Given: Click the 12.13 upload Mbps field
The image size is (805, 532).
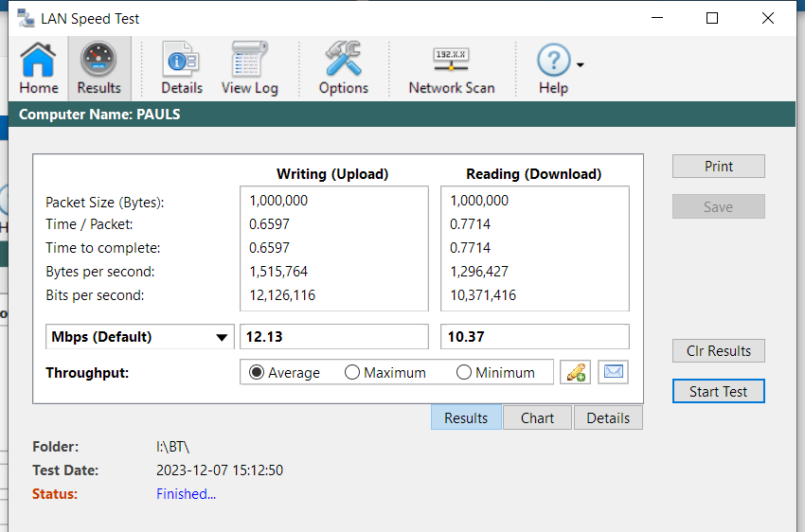Looking at the screenshot, I should tap(334, 337).
